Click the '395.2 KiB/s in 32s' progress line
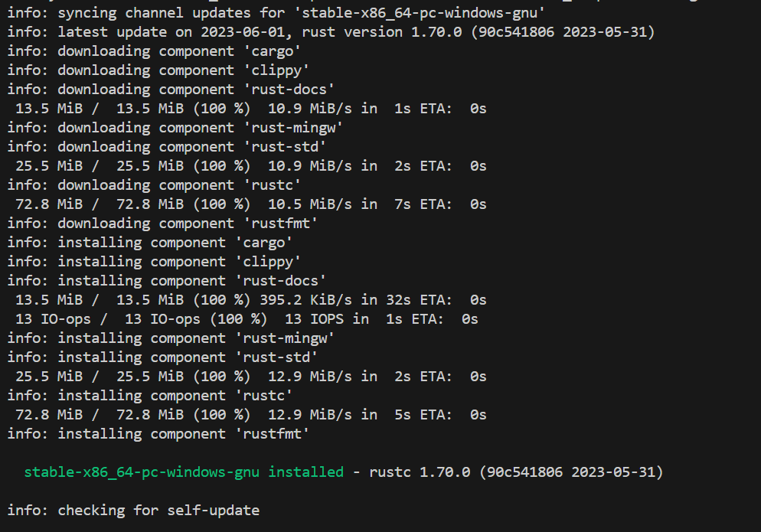 pos(251,301)
